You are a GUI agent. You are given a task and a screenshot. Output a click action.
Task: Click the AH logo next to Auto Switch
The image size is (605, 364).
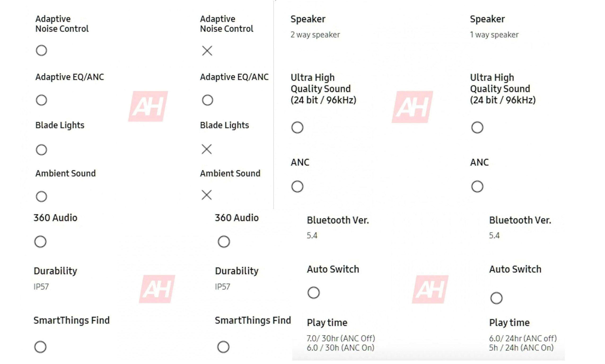coord(430,289)
